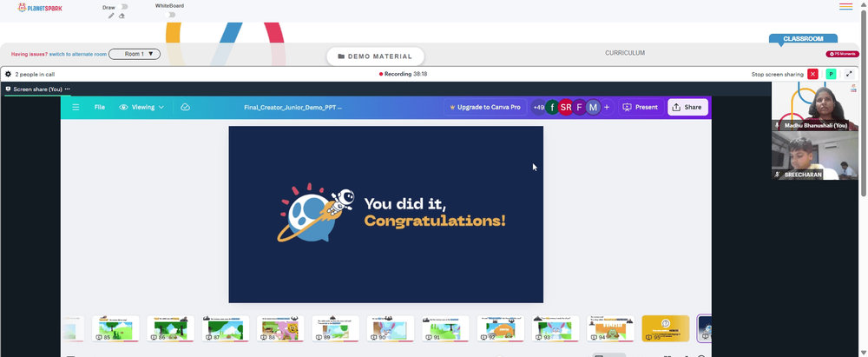Click the M collaborator avatar
Image resolution: width=868 pixels, height=357 pixels.
tap(593, 107)
